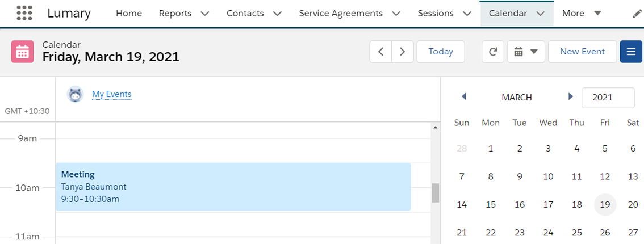Toggle the side panel blue button

[x=631, y=52]
